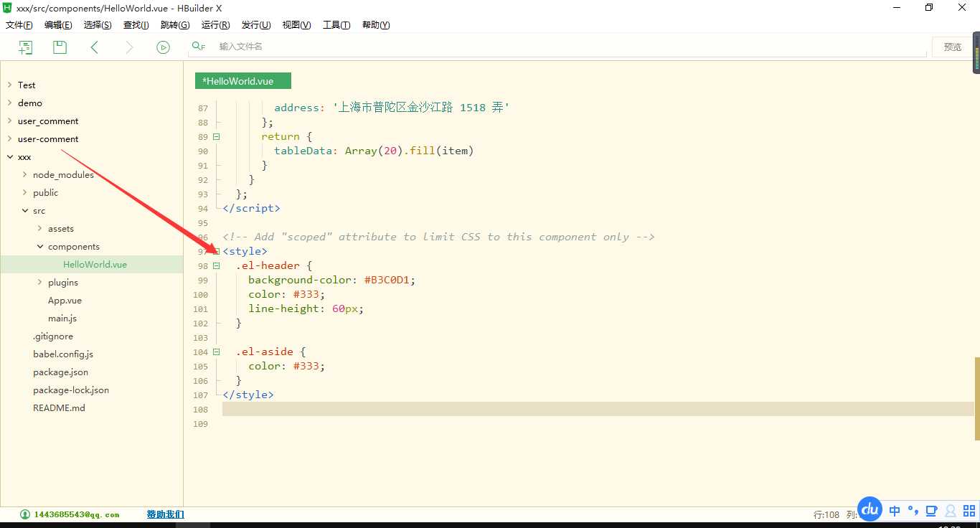
Task: Click the run (play) toolbar icon
Action: pyautogui.click(x=163, y=47)
